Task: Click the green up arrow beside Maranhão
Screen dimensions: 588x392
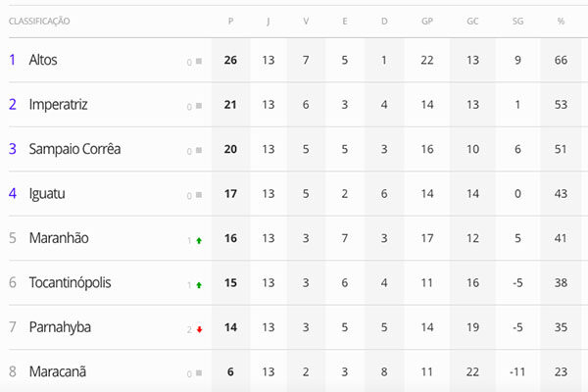Action: pos(199,240)
